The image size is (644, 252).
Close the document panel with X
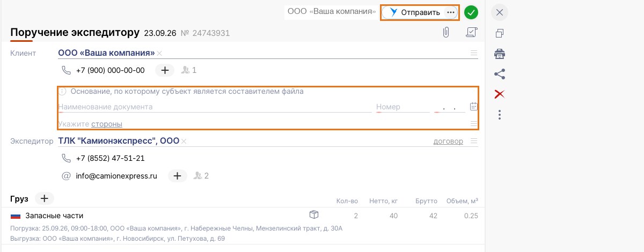[x=500, y=12]
